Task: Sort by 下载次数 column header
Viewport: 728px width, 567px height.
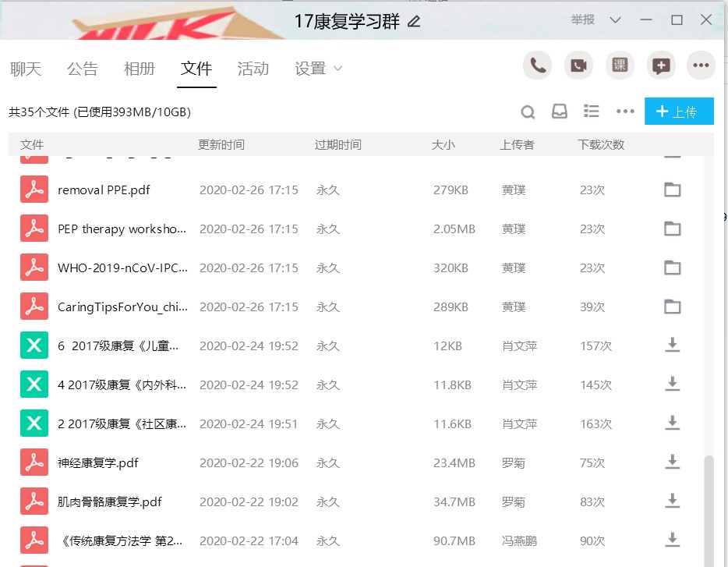Action: (x=601, y=144)
